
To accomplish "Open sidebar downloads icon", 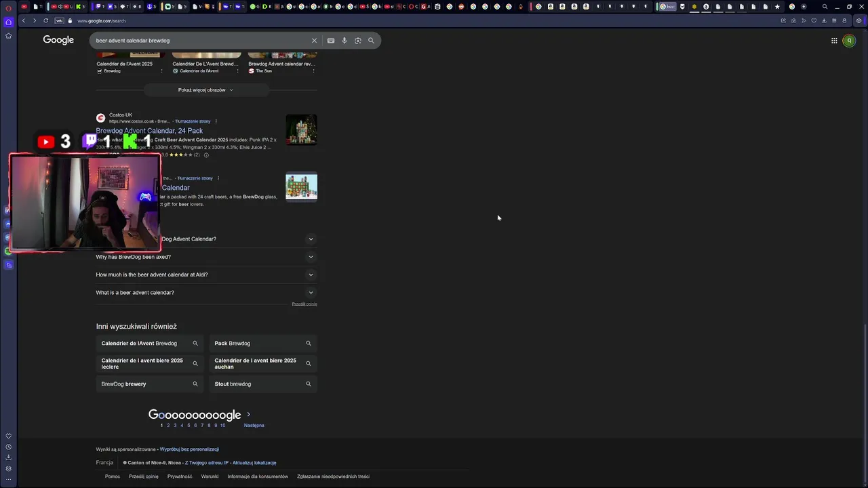I will click(9, 457).
